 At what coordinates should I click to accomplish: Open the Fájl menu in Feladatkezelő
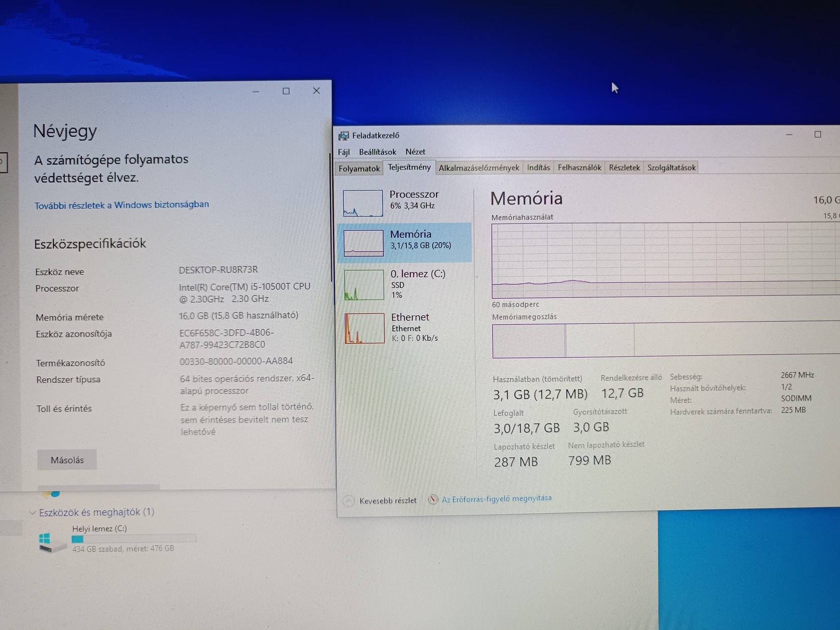(x=344, y=152)
